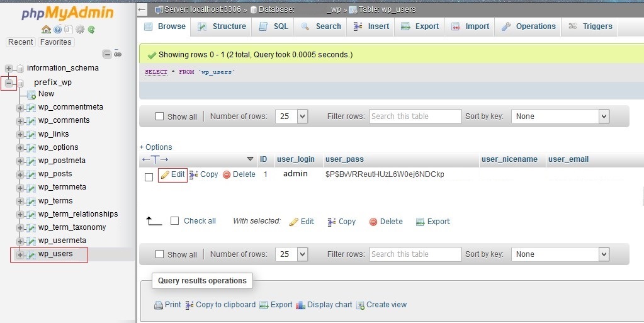
Task: Open the Operations tab
Action: pyautogui.click(x=529, y=26)
